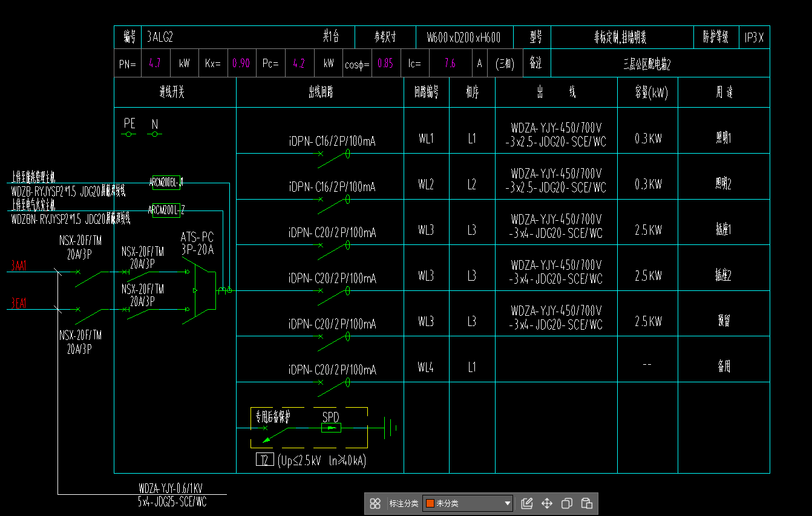
Task: Click the N terminal symbol
Action: tap(154, 134)
